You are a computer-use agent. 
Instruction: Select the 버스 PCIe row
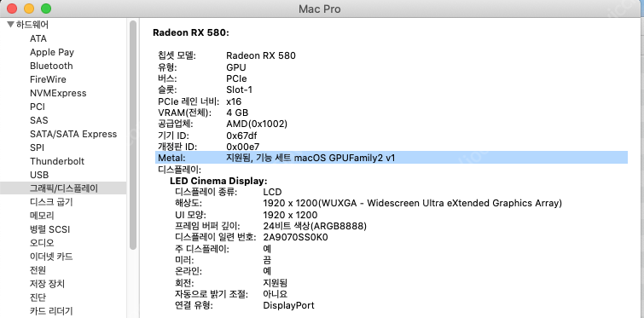point(202,78)
